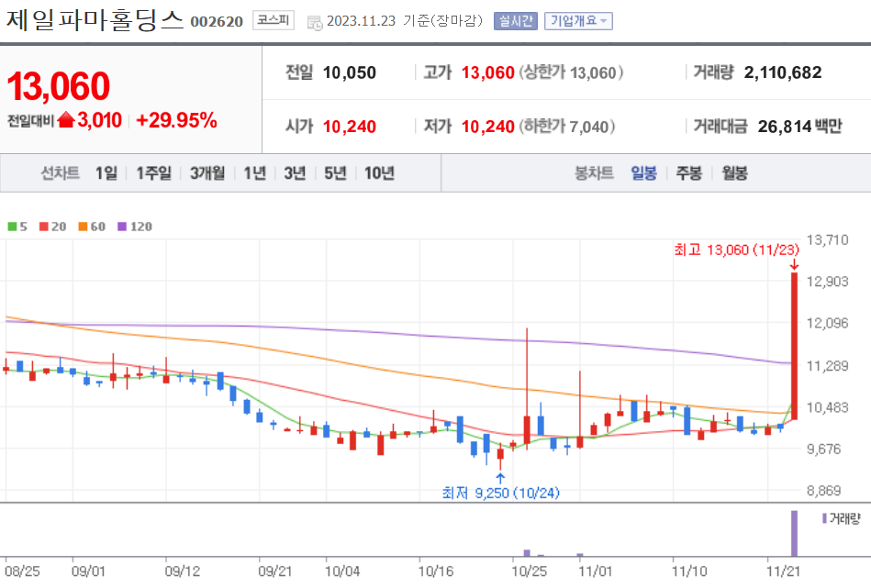
Task: Select the 10년 line chart period
Action: (379, 173)
